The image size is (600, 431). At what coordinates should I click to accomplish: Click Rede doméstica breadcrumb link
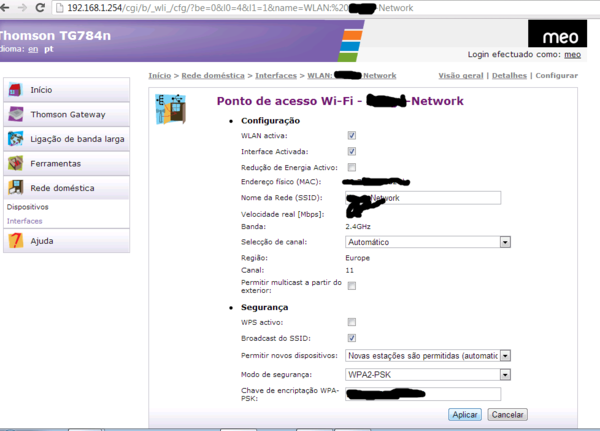pos(213,76)
